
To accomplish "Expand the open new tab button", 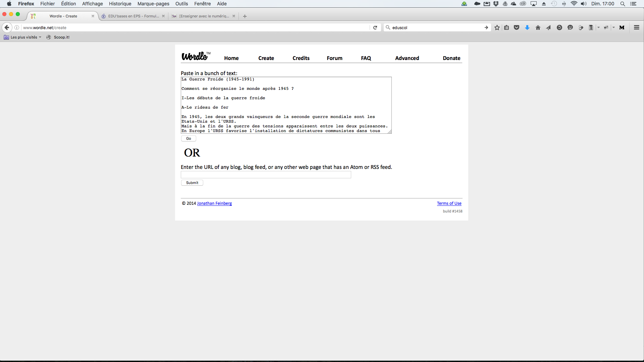I will pyautogui.click(x=245, y=16).
